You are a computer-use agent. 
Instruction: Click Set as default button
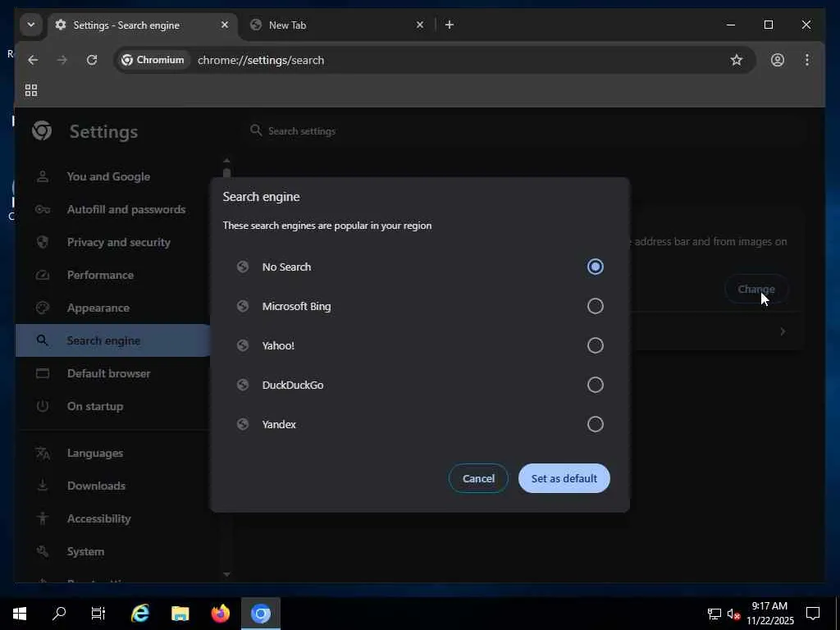(x=564, y=478)
